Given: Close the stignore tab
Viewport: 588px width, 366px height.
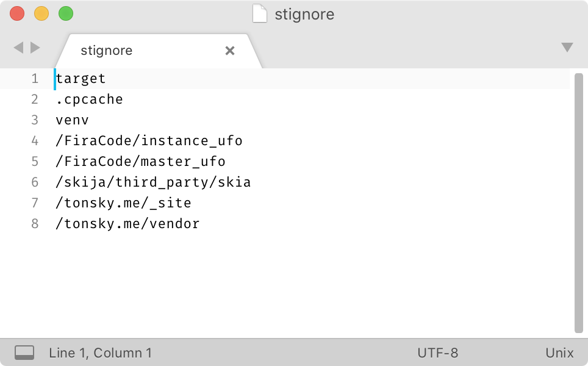Looking at the screenshot, I should click(230, 51).
